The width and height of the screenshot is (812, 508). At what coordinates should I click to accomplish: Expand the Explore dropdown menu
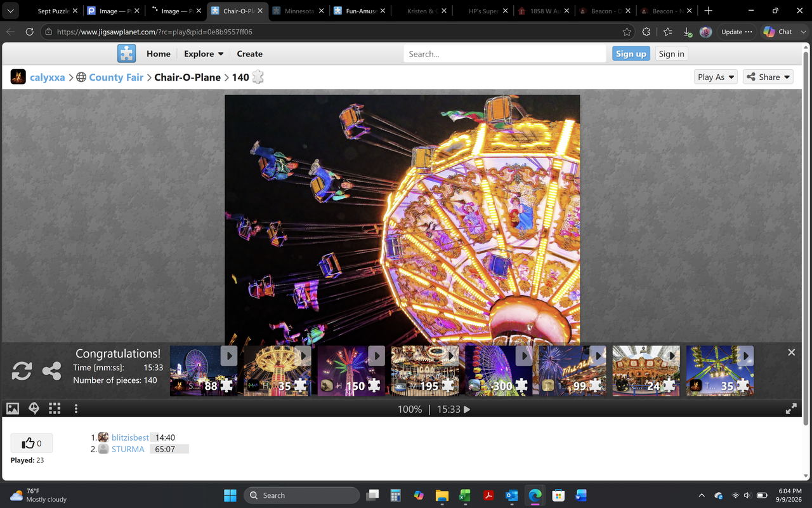(x=204, y=54)
